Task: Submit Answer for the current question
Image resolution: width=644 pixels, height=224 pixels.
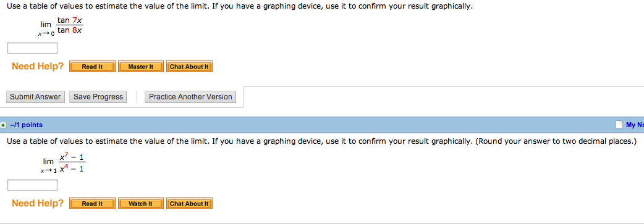Action: tap(35, 97)
